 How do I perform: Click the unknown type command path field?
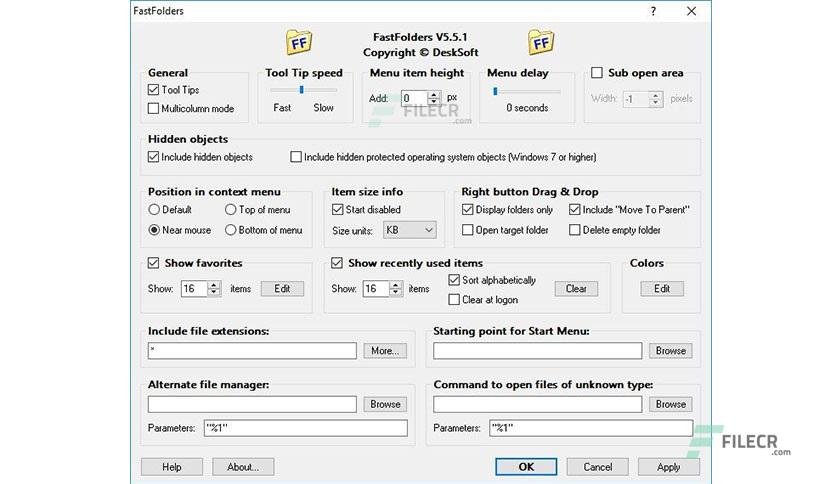[x=537, y=404]
